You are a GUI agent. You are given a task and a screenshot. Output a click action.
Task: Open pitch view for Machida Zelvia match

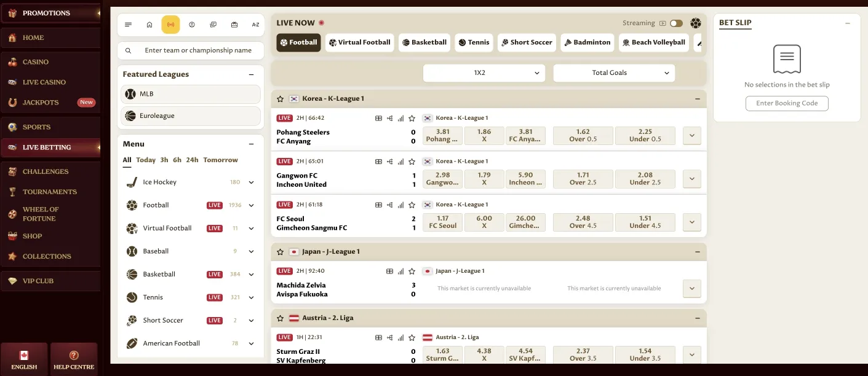(x=389, y=271)
